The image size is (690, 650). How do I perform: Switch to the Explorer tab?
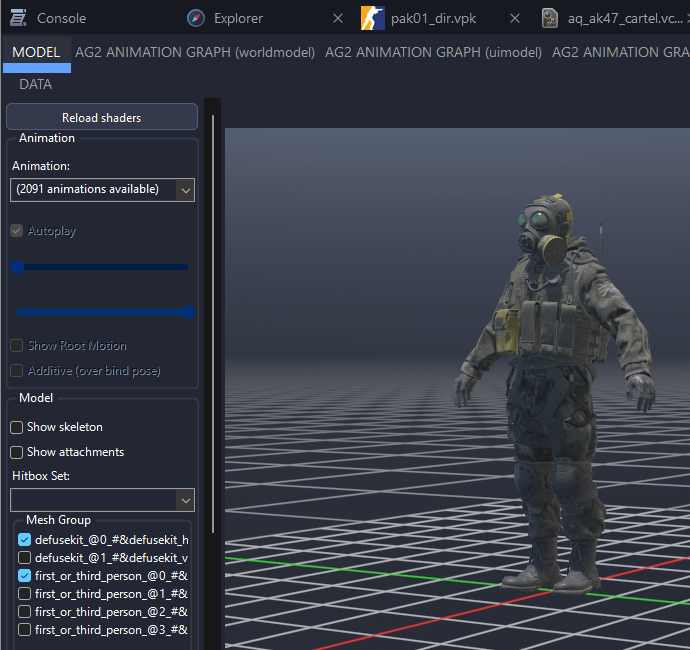pyautogui.click(x=238, y=18)
